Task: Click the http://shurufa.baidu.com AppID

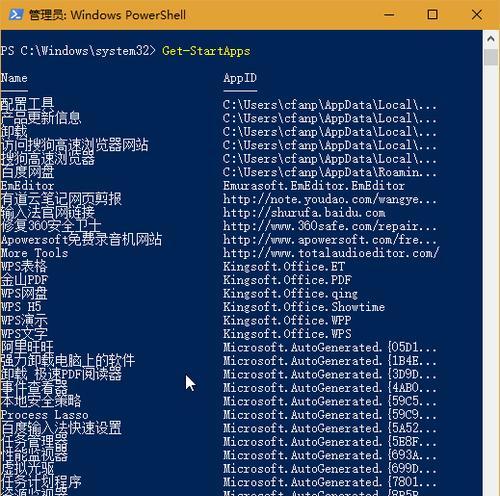Action: 304,213
